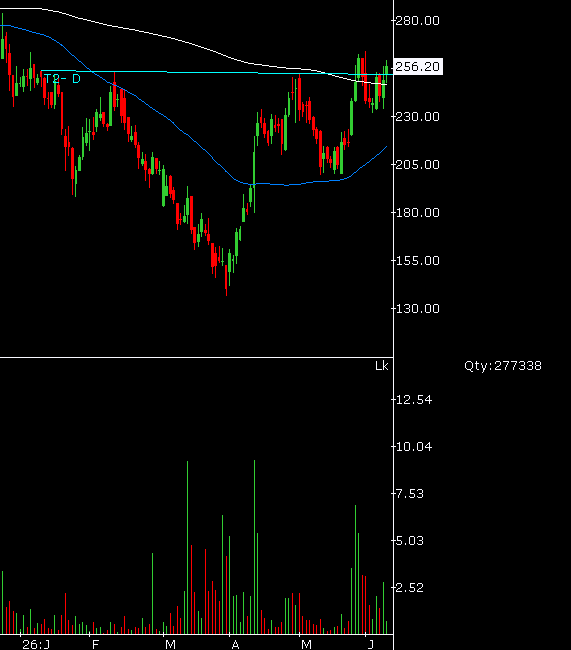Click the 230.00 price axis label
571x650 pixels.
[417, 116]
